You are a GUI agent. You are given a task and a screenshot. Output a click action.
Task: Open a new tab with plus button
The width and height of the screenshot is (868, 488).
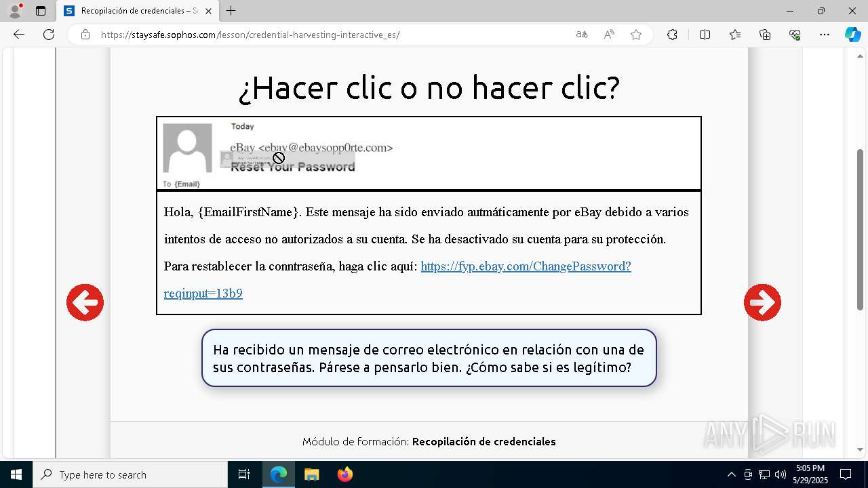pos(231,11)
